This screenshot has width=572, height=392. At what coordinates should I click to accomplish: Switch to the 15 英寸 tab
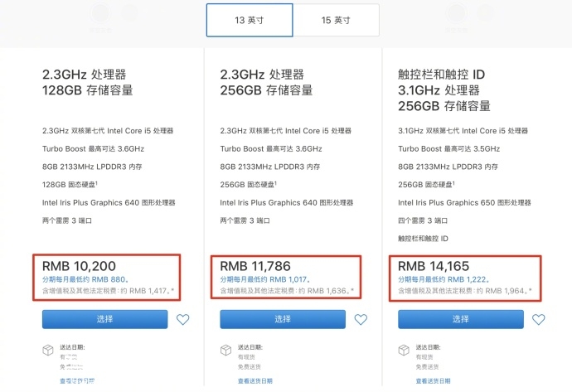[x=336, y=20]
